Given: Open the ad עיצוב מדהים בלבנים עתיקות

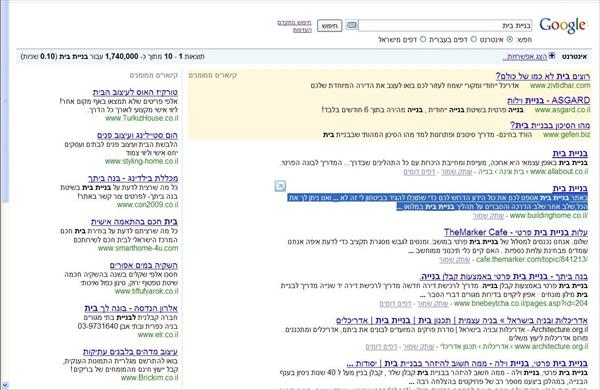Looking at the screenshot, I should click(x=130, y=352).
